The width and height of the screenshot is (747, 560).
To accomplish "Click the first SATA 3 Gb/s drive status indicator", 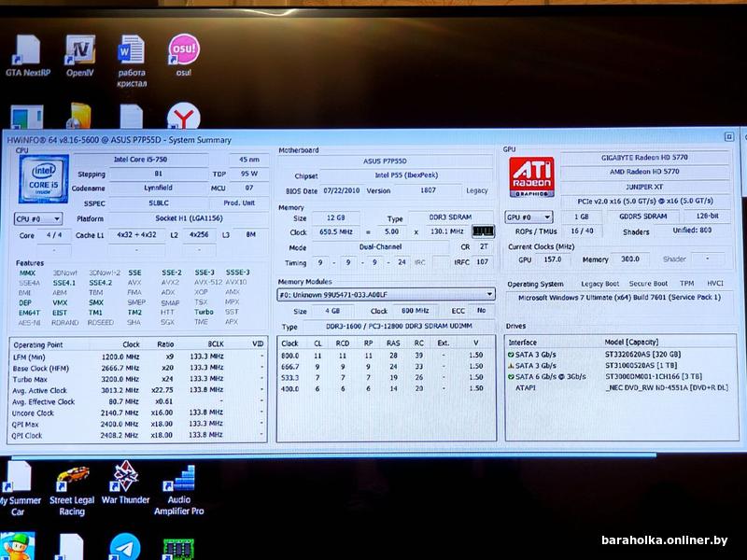I will pos(512,354).
